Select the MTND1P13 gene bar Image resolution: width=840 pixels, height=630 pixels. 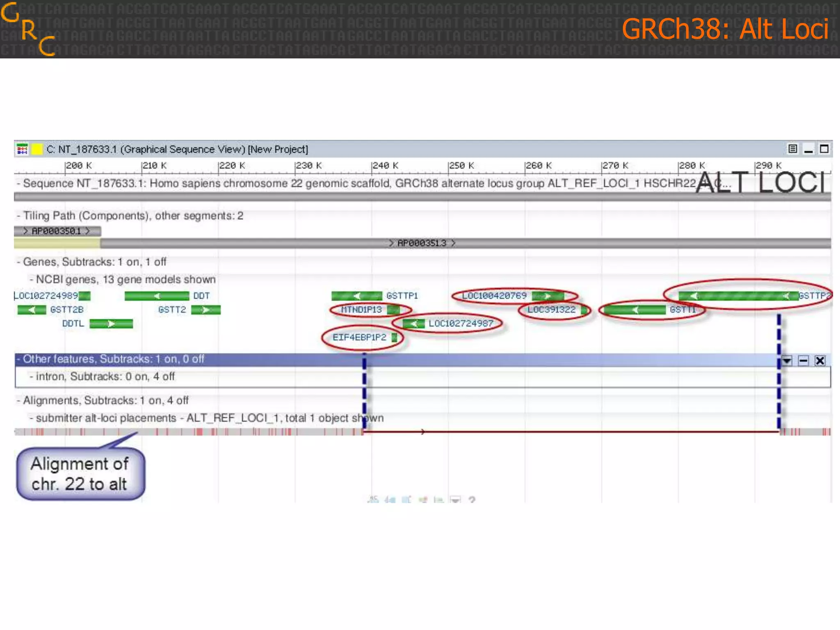(393, 310)
